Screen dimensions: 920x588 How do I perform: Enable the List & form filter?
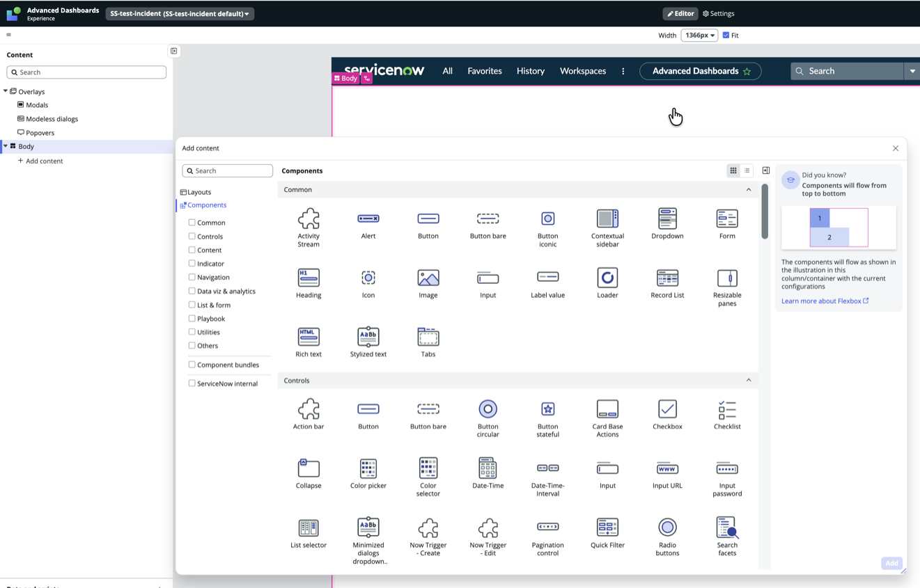[x=192, y=304]
